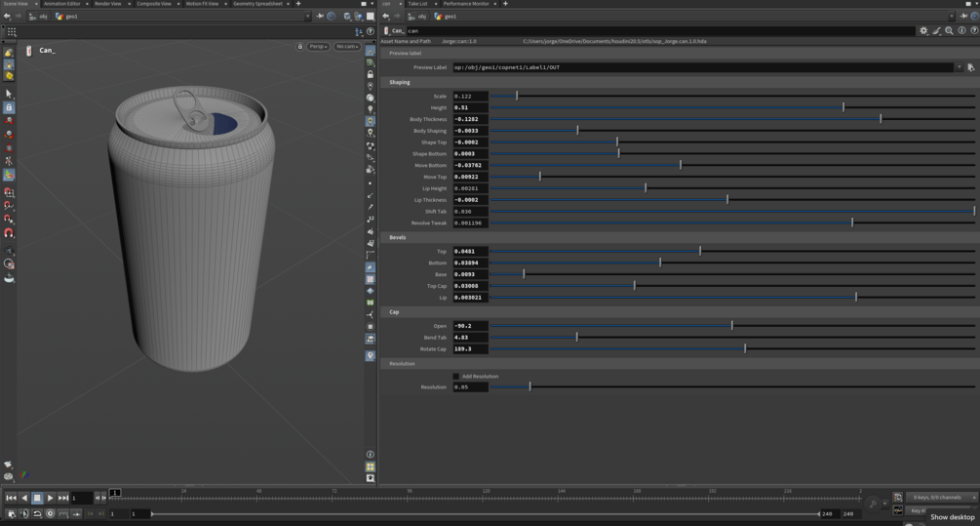Click the lock icon next to Persp
The height and width of the screenshot is (526, 980).
tap(300, 46)
